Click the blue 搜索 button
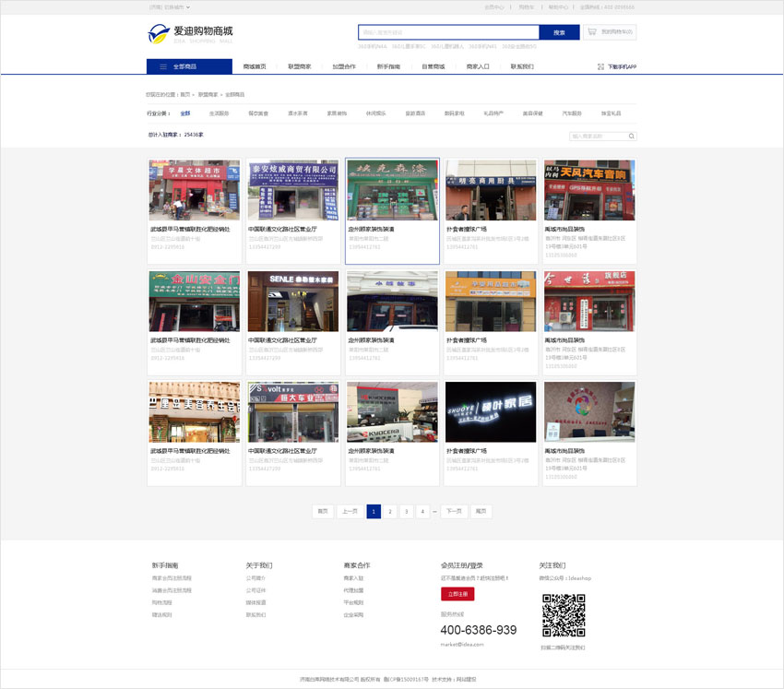The image size is (784, 689). pos(559,32)
